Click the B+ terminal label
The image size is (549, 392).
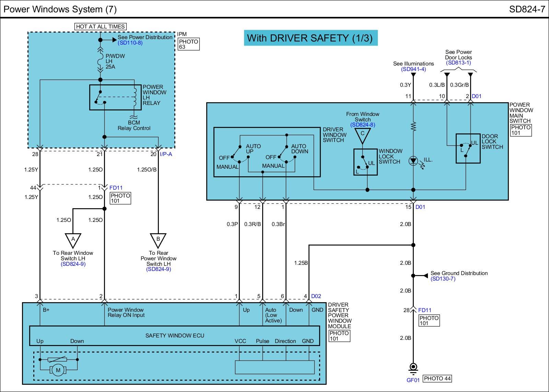tap(46, 310)
